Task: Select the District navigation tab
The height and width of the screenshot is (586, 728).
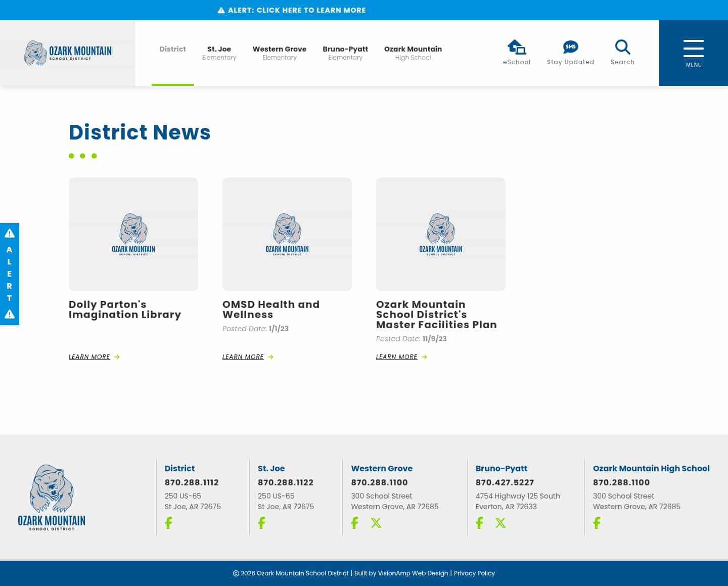Action: pos(172,49)
